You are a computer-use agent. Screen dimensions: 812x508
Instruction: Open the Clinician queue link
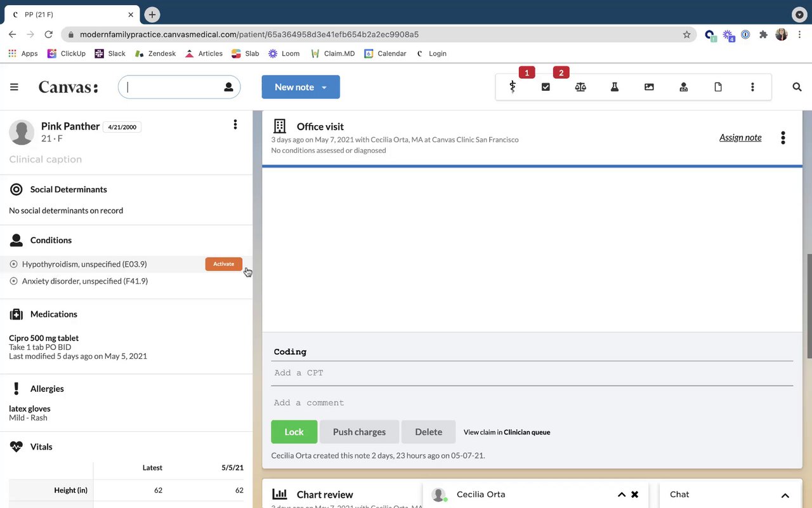tap(527, 432)
